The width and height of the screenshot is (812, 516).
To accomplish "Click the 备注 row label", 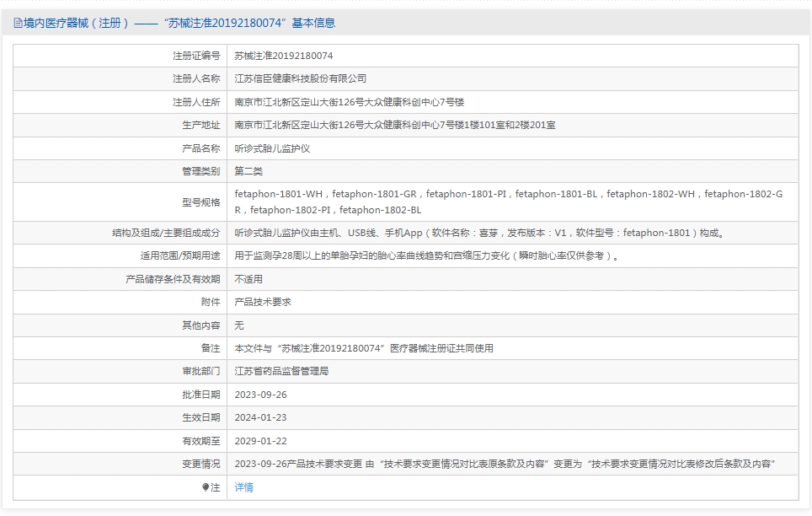I will pos(211,348).
